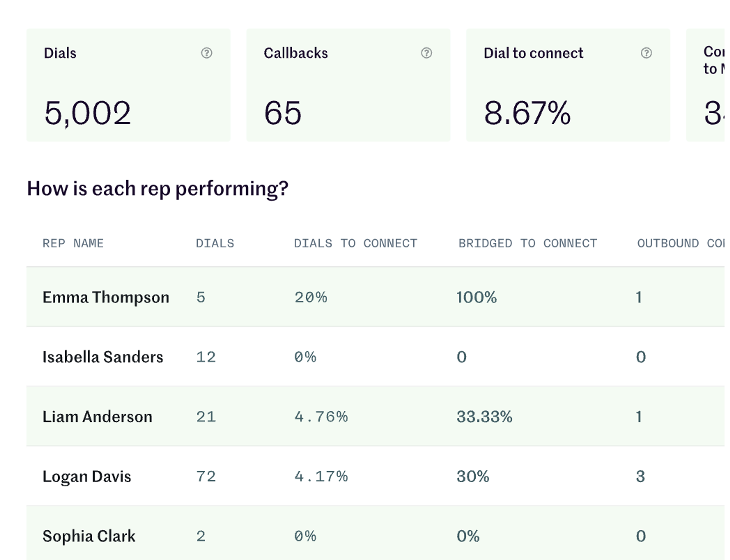
Task: Open Sophia Clark rep entry
Action: coord(89,536)
